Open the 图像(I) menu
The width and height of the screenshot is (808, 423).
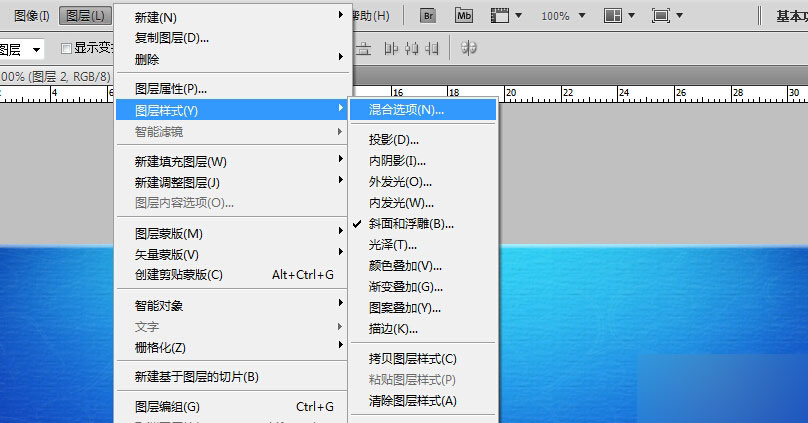click(x=31, y=16)
